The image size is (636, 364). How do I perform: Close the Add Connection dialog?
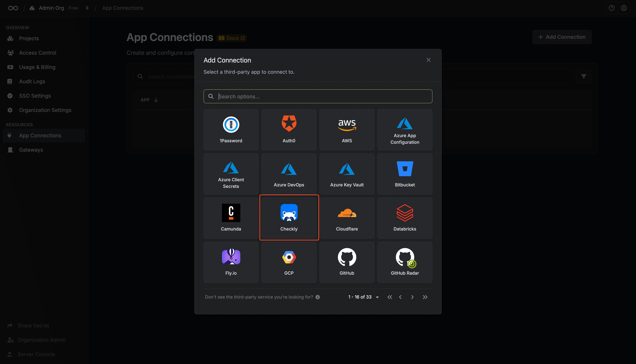[x=428, y=60]
